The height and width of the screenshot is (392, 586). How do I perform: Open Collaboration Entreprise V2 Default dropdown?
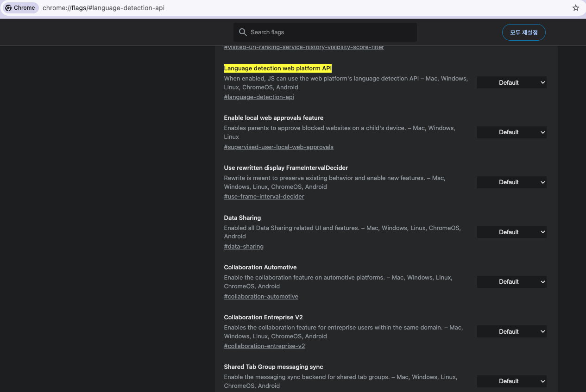coord(512,331)
